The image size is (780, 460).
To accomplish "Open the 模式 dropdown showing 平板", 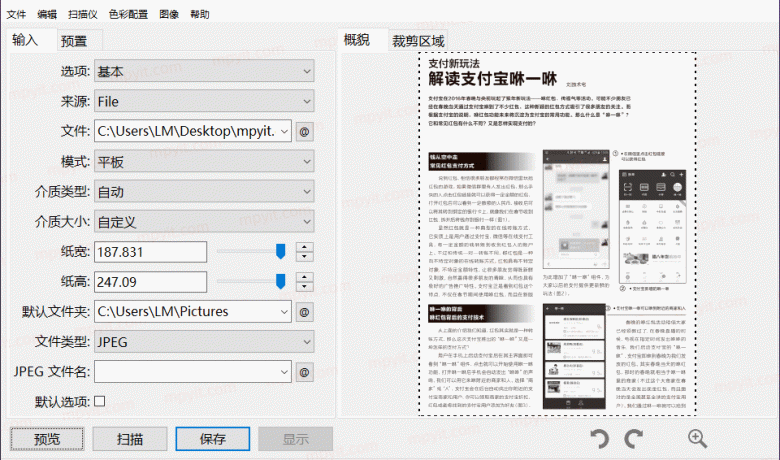I will (x=204, y=162).
